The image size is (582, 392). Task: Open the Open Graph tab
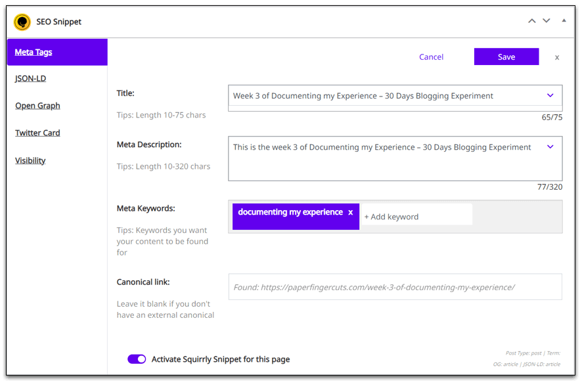37,106
